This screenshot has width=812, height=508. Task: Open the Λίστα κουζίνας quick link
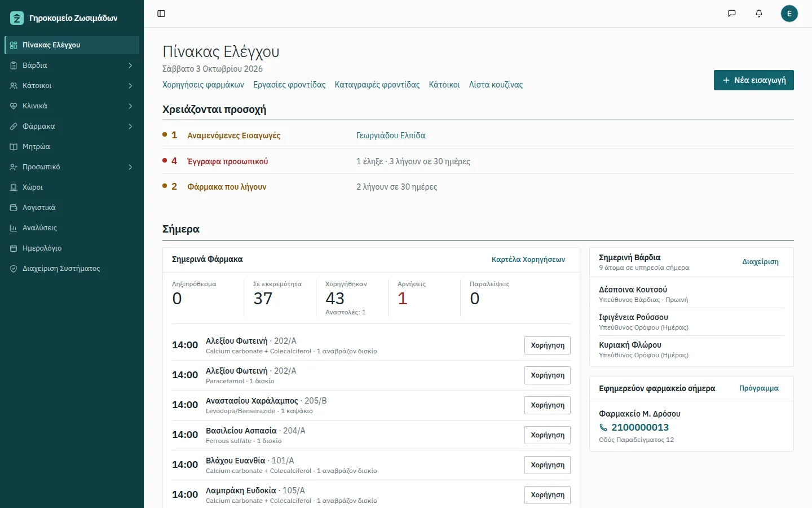click(x=496, y=85)
